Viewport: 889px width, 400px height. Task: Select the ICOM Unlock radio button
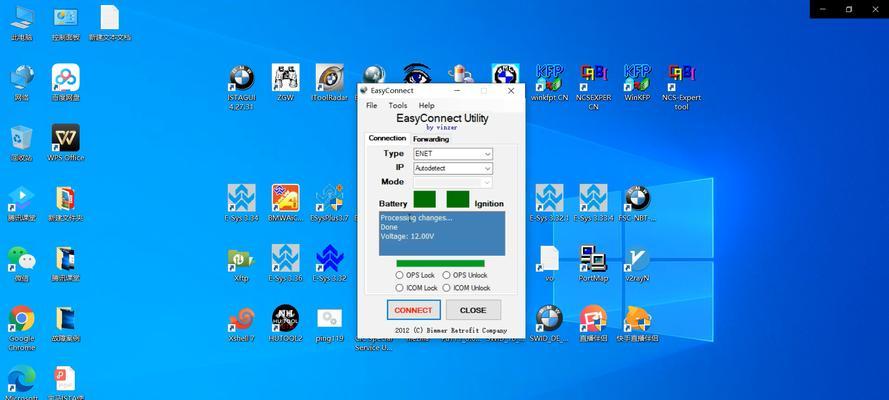pos(446,288)
